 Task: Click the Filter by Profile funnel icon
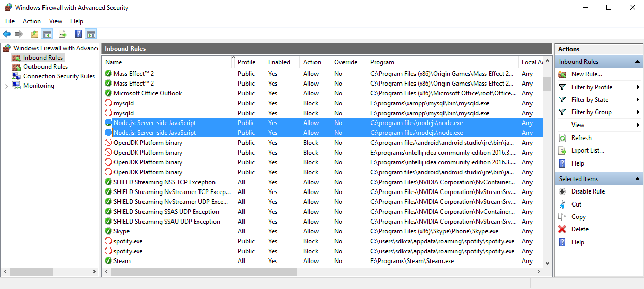click(x=562, y=87)
